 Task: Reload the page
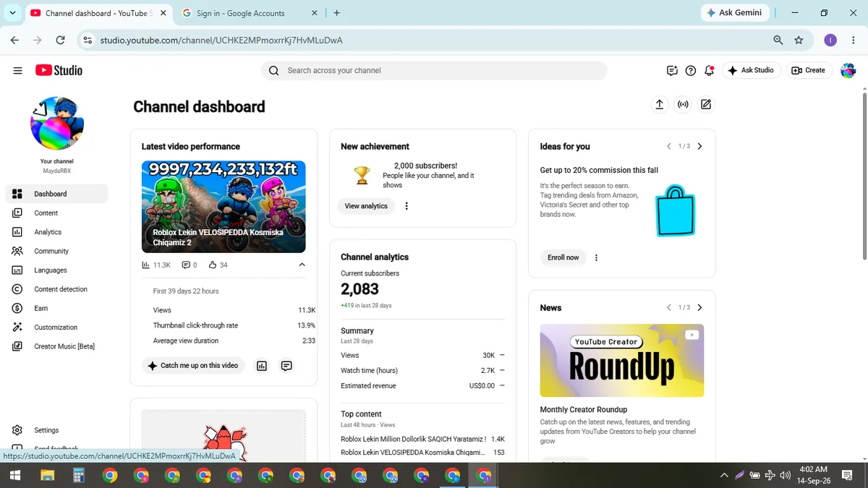point(60,40)
